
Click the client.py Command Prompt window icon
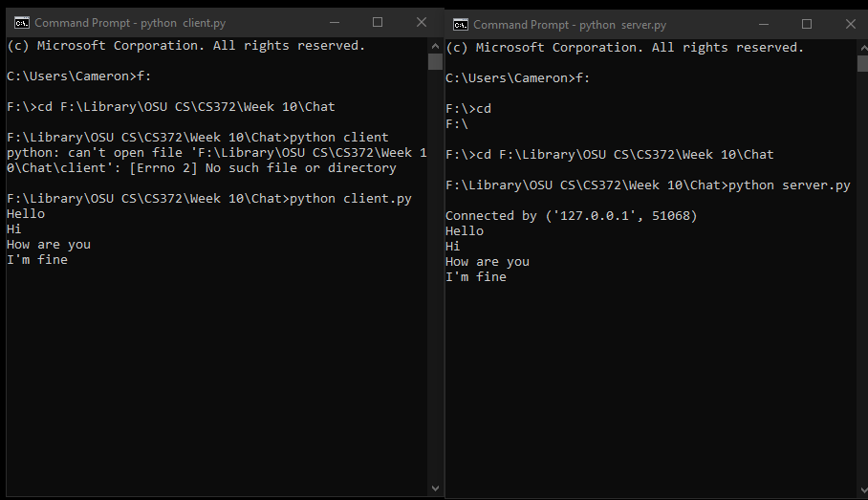[21, 23]
